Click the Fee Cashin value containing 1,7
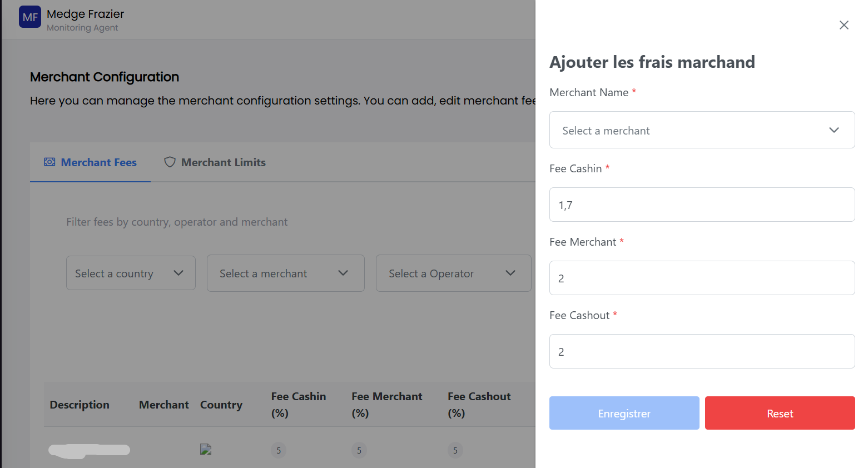Screen dimensions: 868x468 point(702,205)
